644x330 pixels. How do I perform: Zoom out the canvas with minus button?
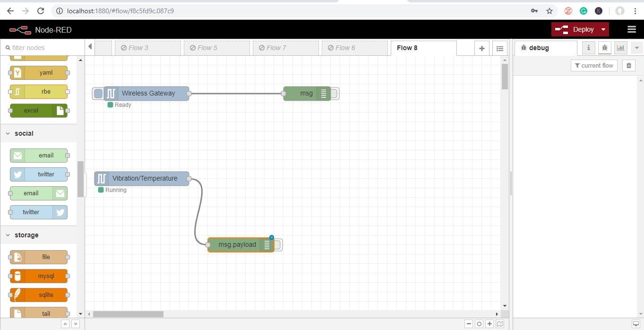pyautogui.click(x=469, y=324)
